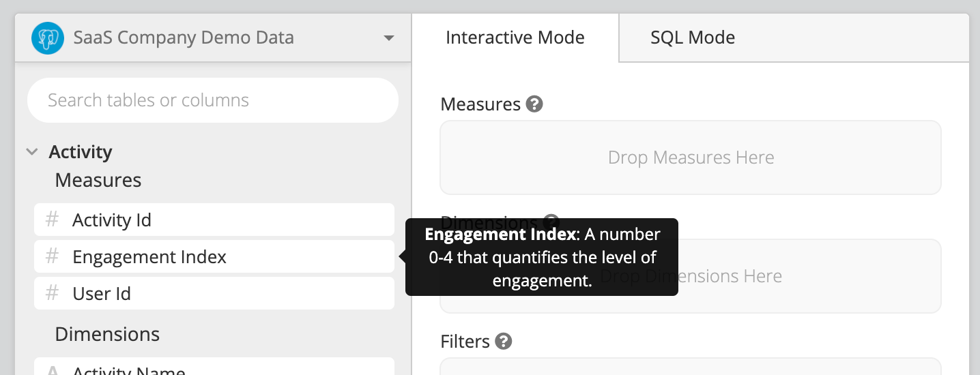Switch to the Interactive Mode tab
980x375 pixels.
515,37
